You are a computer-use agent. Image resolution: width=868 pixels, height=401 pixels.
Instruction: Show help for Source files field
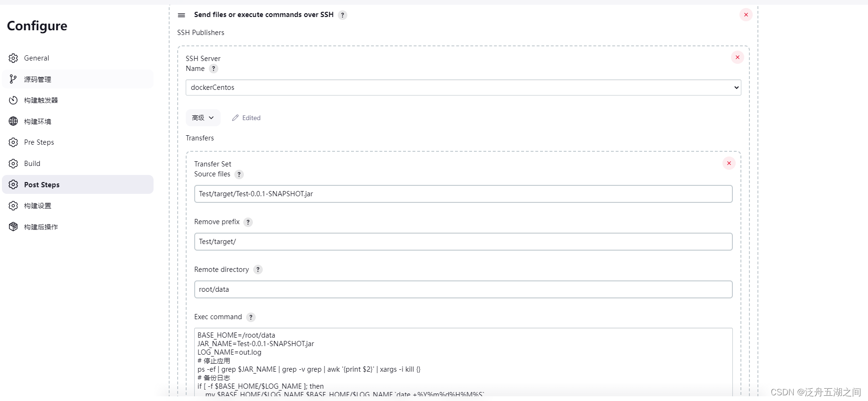pos(239,174)
